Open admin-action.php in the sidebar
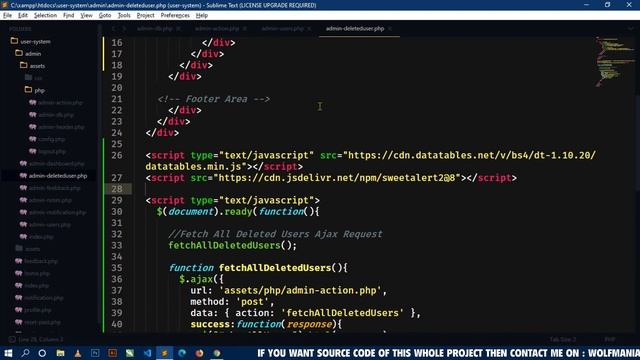Image resolution: width=640 pixels, height=360 pixels. [x=60, y=103]
